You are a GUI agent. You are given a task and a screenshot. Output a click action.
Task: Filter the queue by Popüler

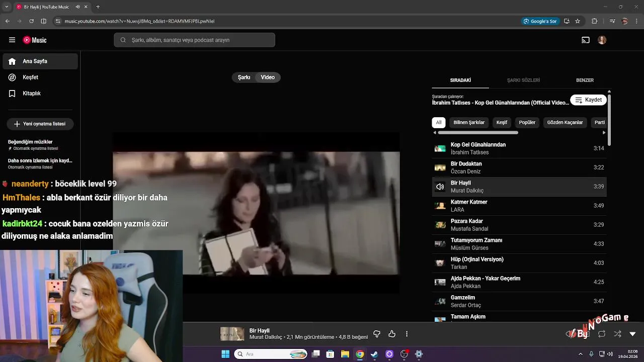(527, 123)
